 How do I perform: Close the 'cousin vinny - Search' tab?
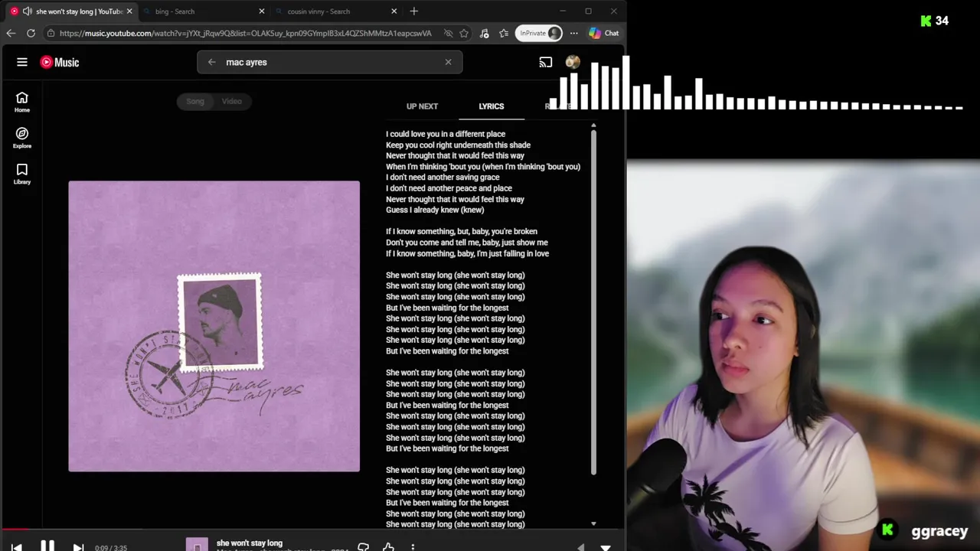(394, 11)
